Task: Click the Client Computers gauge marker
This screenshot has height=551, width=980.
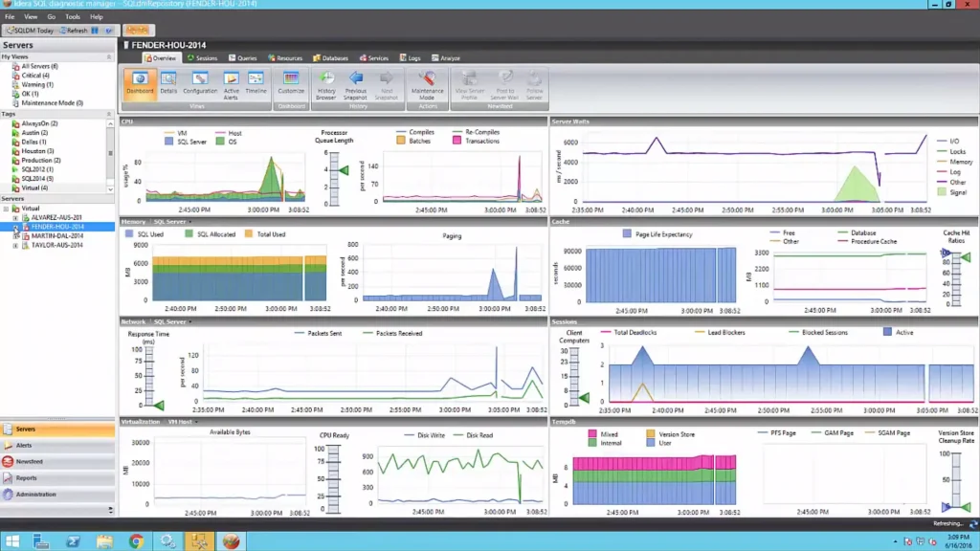Action: tap(585, 398)
